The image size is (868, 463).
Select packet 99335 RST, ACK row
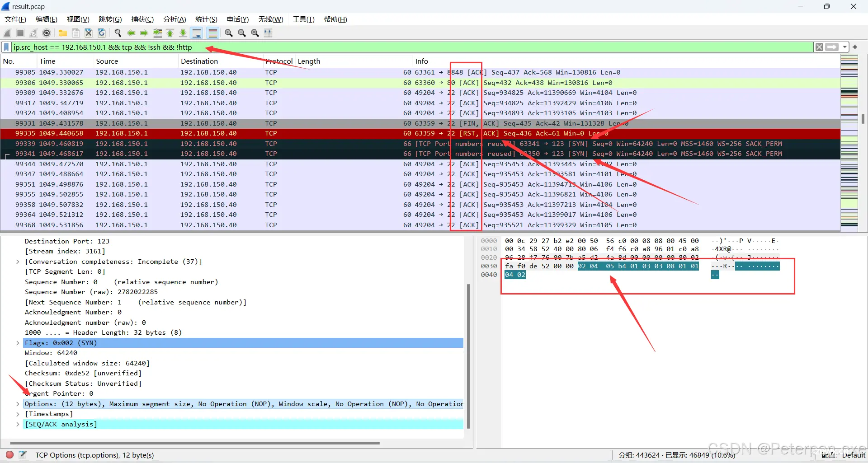pos(420,133)
